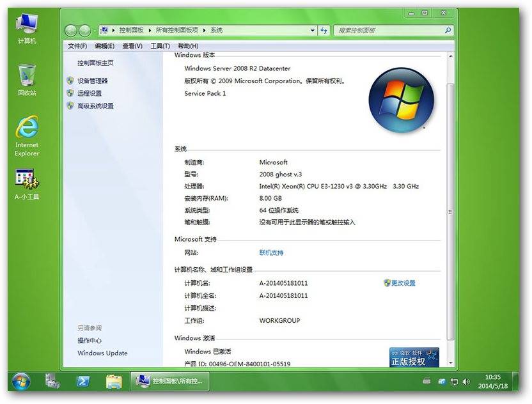532x404 pixels.
Task: Select the 控制面板 taskbar window button
Action: pos(169,381)
